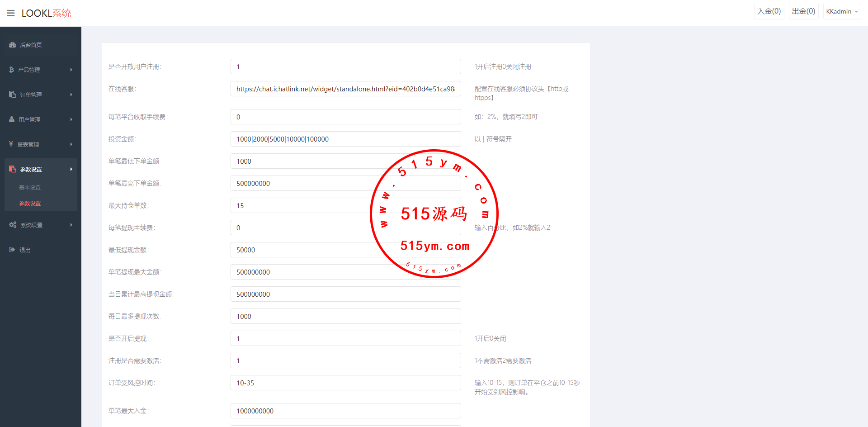868x427 pixels.
Task: Click the 在线客服 URL input field
Action: tap(345, 89)
